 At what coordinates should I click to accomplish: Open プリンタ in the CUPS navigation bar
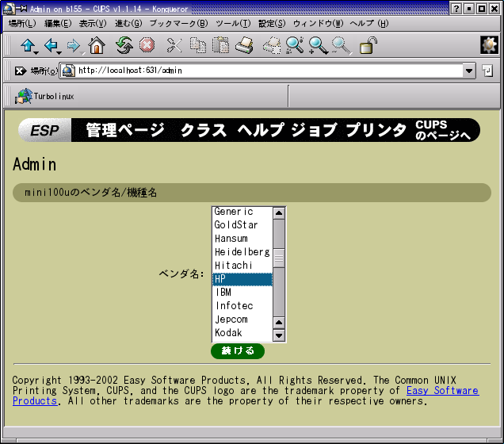coord(376,130)
